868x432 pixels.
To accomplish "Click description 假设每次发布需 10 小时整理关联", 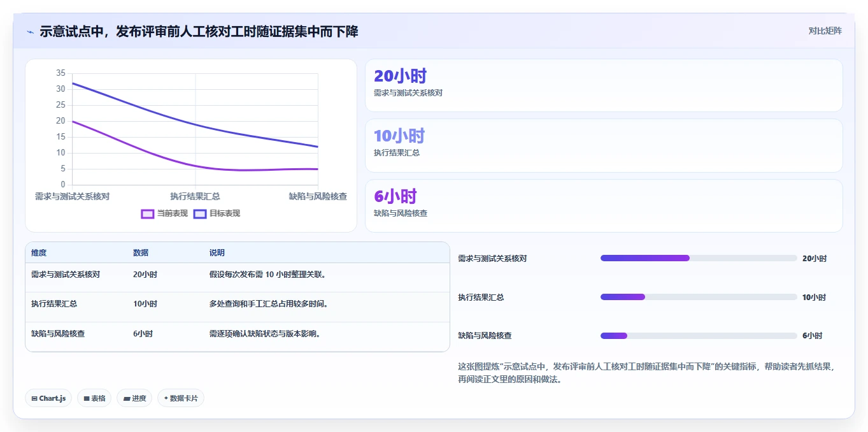I will pos(267,275).
